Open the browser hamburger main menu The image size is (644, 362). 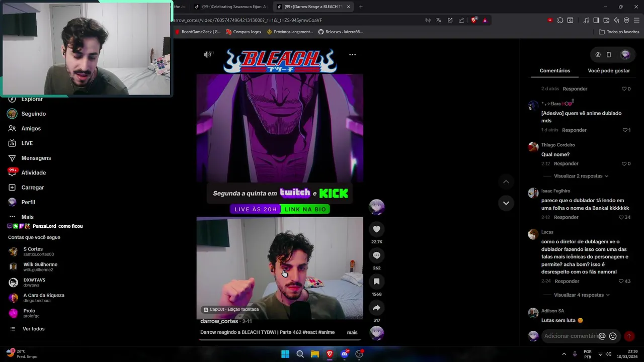pyautogui.click(x=637, y=20)
